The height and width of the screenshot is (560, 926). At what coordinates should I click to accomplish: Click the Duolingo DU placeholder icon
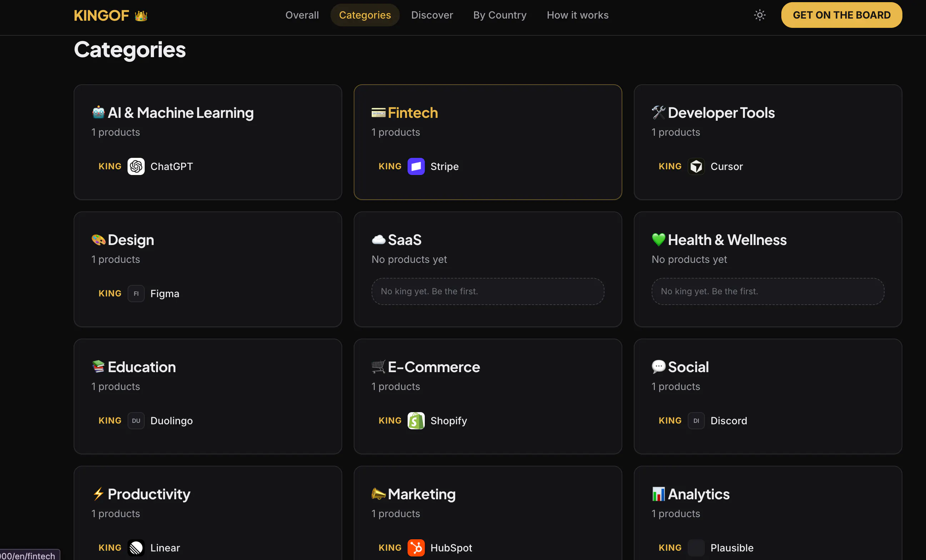(x=136, y=421)
